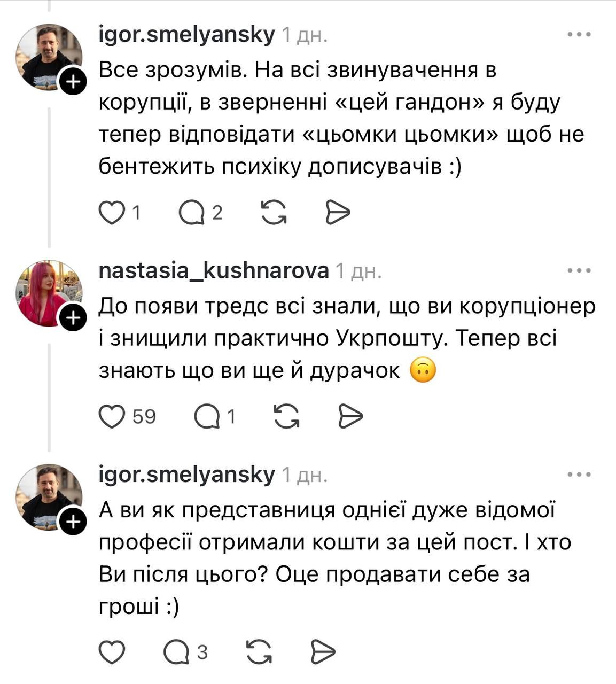
Task: Repost the nastasia_kushnarova comment
Action: coord(287,417)
